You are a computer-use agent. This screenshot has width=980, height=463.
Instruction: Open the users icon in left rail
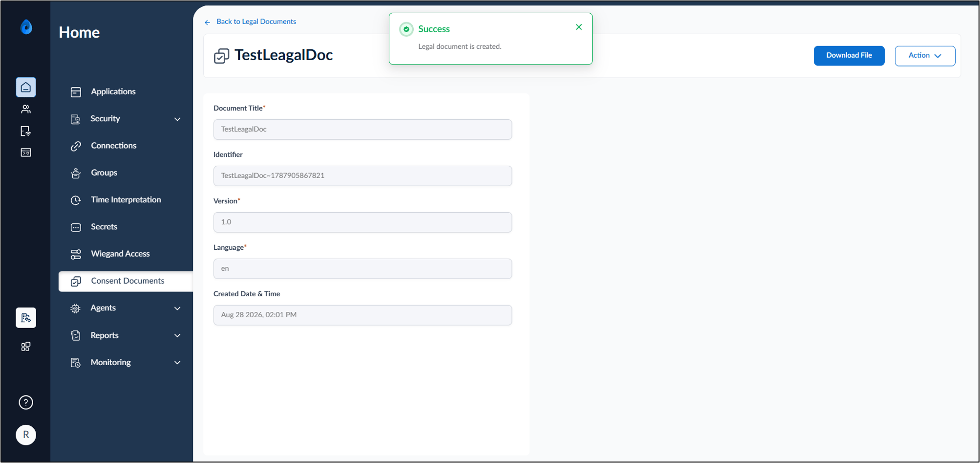tap(26, 110)
